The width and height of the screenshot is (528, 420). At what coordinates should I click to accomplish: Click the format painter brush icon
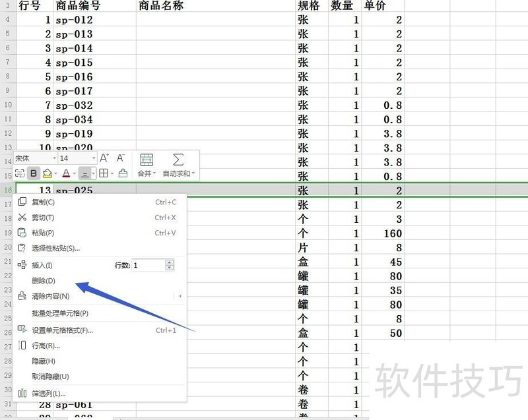click(x=123, y=173)
